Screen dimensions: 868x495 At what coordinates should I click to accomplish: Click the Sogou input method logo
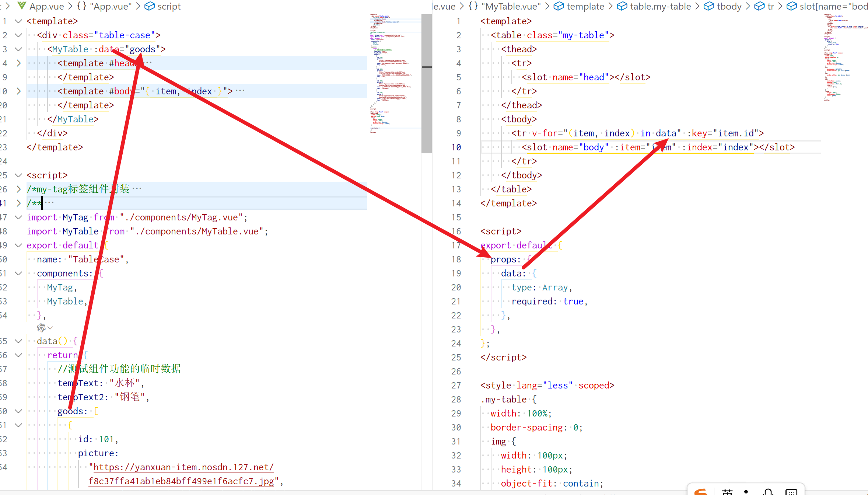point(700,491)
